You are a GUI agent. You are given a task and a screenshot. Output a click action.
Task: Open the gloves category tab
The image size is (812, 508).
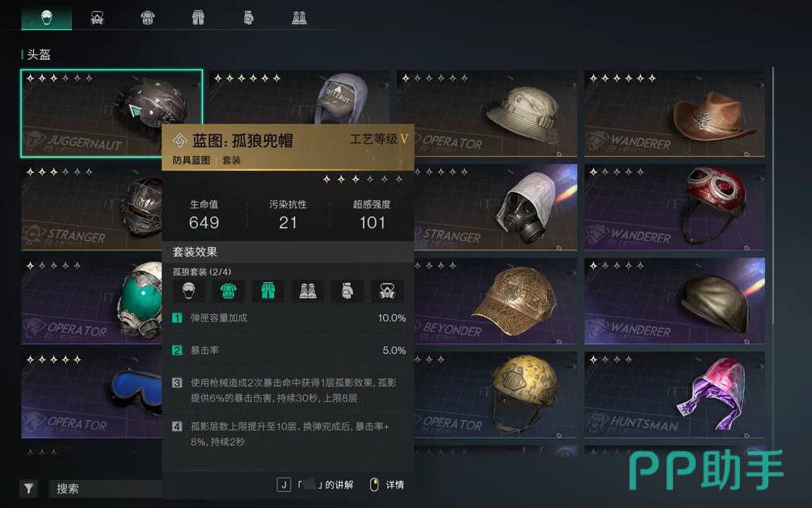pos(249,18)
